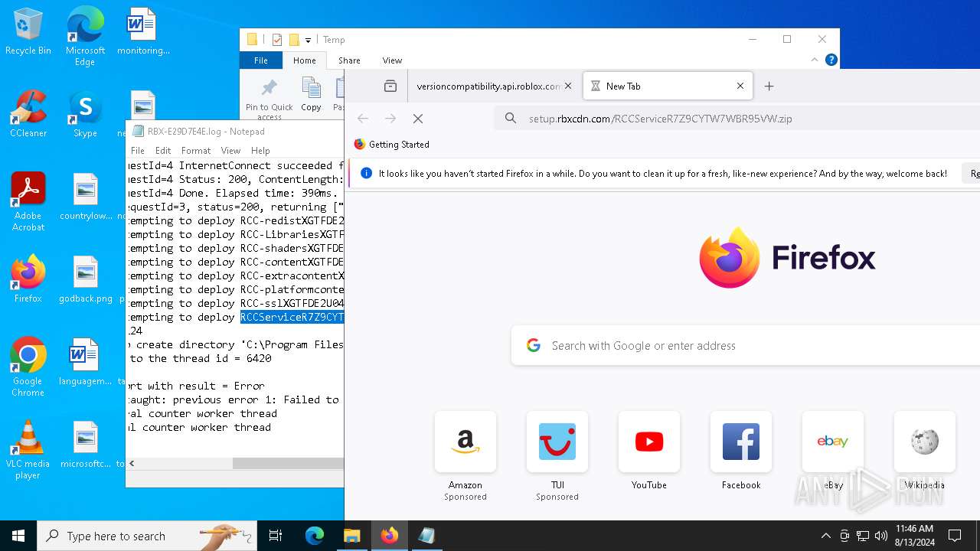Viewport: 980px width, 551px height.
Task: Click Firefox's stop loading button
Action: pos(418,119)
